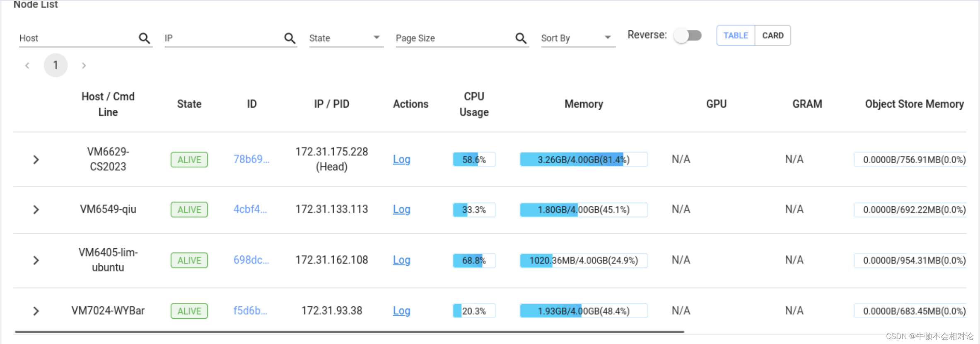Viewport: 980px width, 344px height.
Task: Click the Object Store Memory column header
Action: (915, 104)
